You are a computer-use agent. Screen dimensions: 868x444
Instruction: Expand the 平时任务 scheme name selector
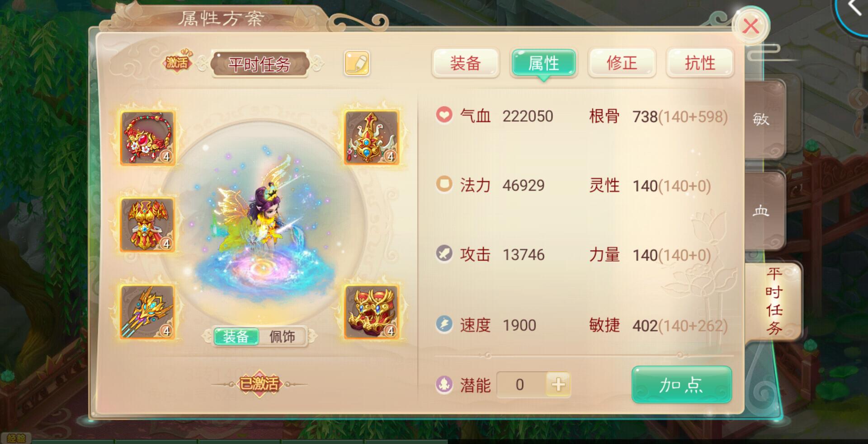pos(259,64)
